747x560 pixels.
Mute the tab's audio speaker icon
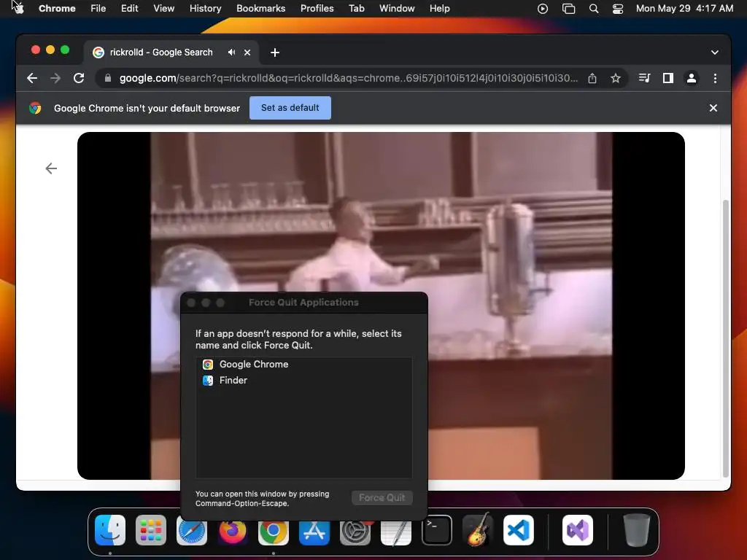231,52
